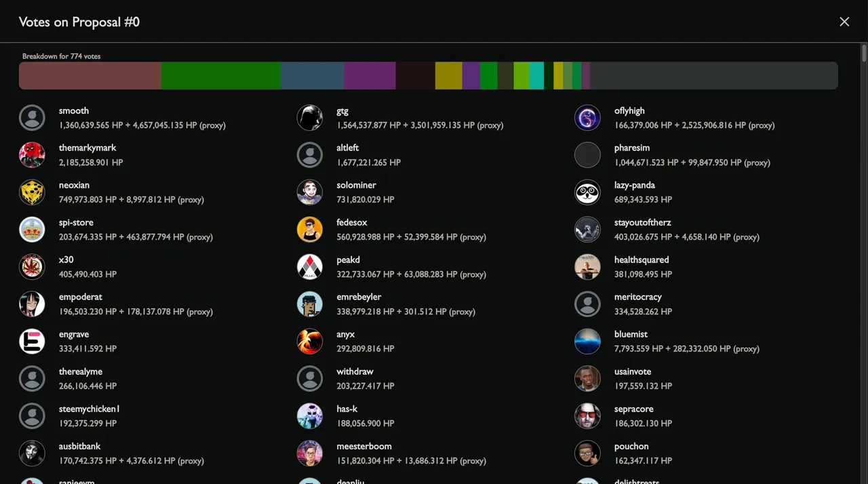Open the altleft username link

click(x=348, y=148)
